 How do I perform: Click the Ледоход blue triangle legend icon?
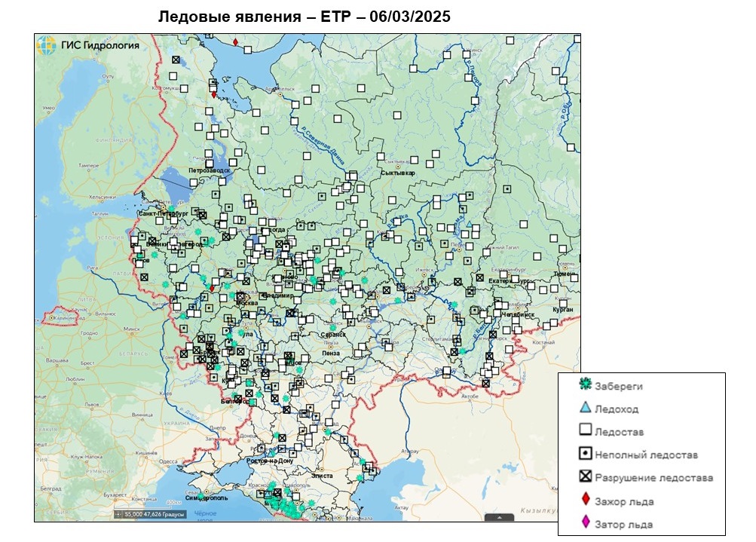tap(585, 409)
